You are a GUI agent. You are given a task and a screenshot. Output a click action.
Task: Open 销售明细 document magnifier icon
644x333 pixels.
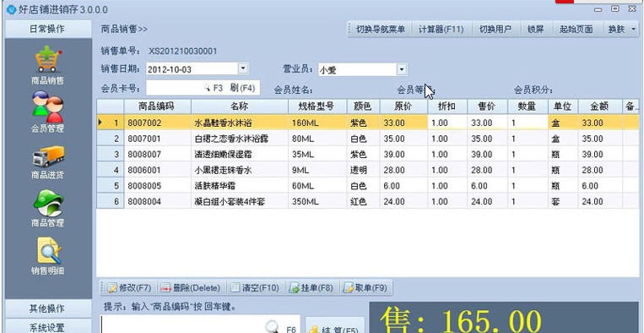point(49,250)
